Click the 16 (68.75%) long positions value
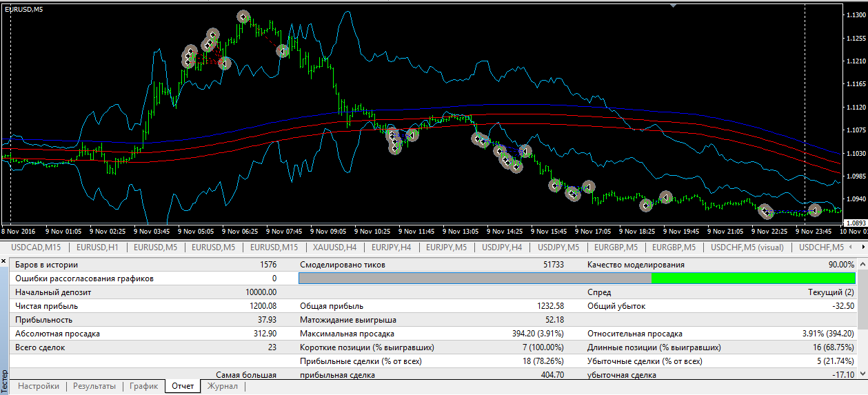868x395 pixels. pos(832,347)
